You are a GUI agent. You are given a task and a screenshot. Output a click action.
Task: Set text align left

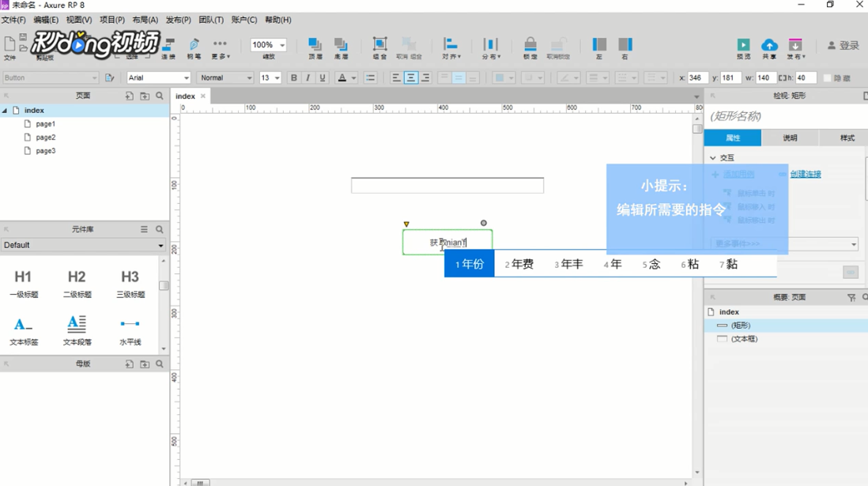396,78
